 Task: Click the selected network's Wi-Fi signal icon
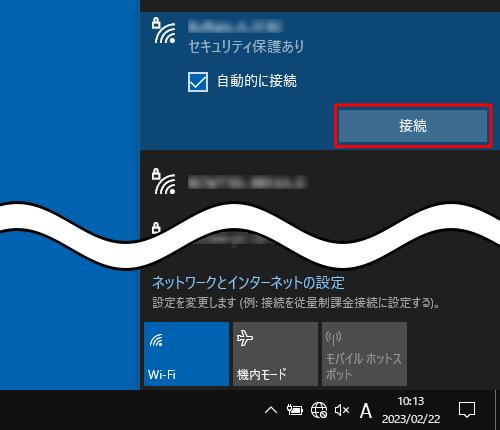(164, 31)
